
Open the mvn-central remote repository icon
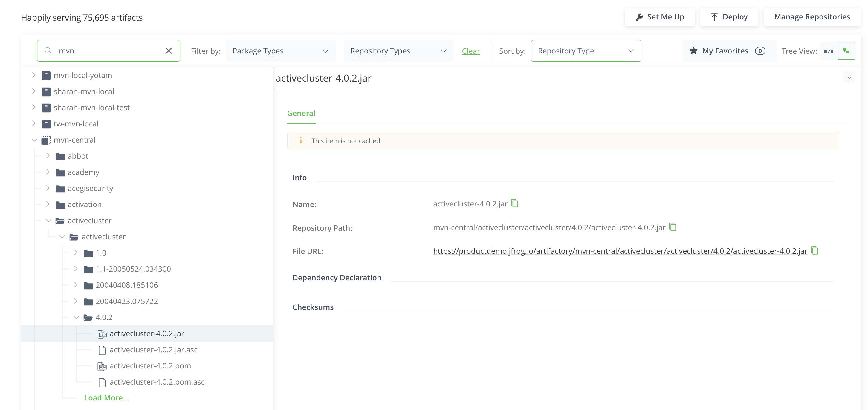coord(46,140)
